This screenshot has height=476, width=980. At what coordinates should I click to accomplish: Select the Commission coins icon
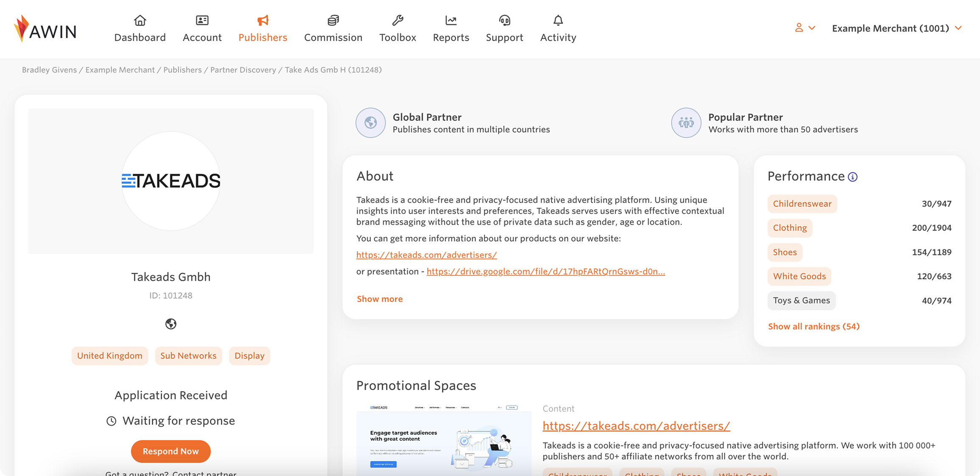pos(333,20)
